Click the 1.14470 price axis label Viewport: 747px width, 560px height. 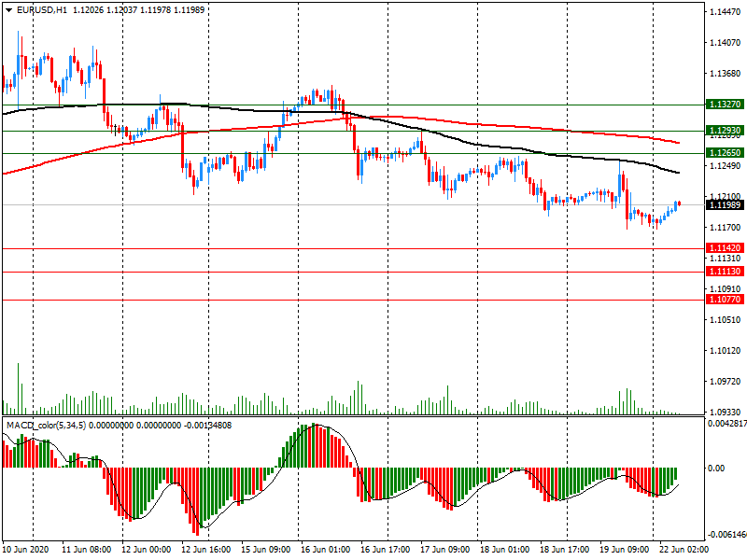(726, 12)
